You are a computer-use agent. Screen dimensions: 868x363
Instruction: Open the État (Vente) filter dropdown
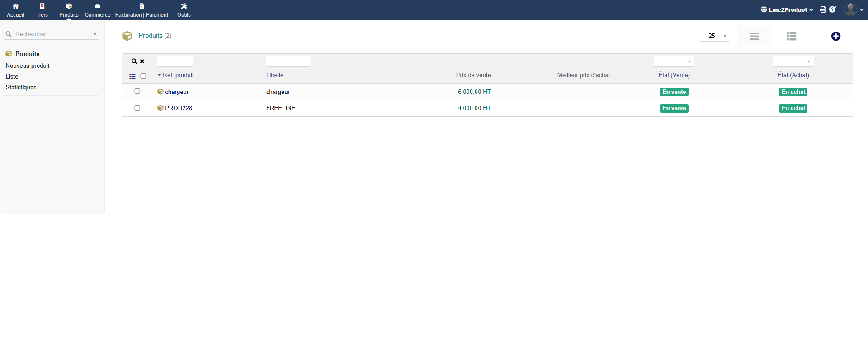[x=674, y=61]
